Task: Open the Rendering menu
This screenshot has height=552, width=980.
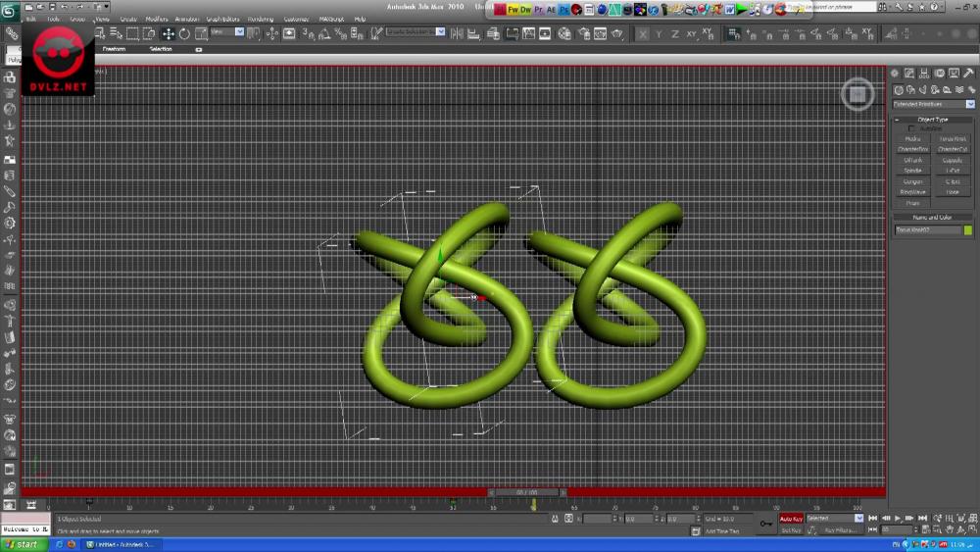Action: coord(261,19)
